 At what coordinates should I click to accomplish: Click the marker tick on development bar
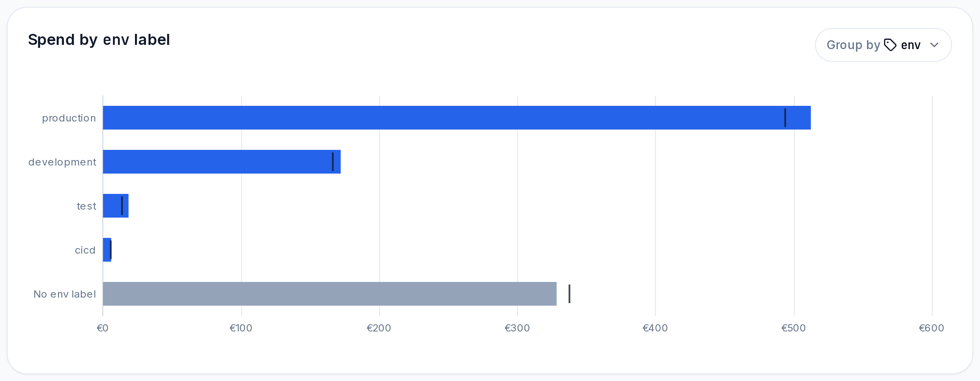pos(333,162)
